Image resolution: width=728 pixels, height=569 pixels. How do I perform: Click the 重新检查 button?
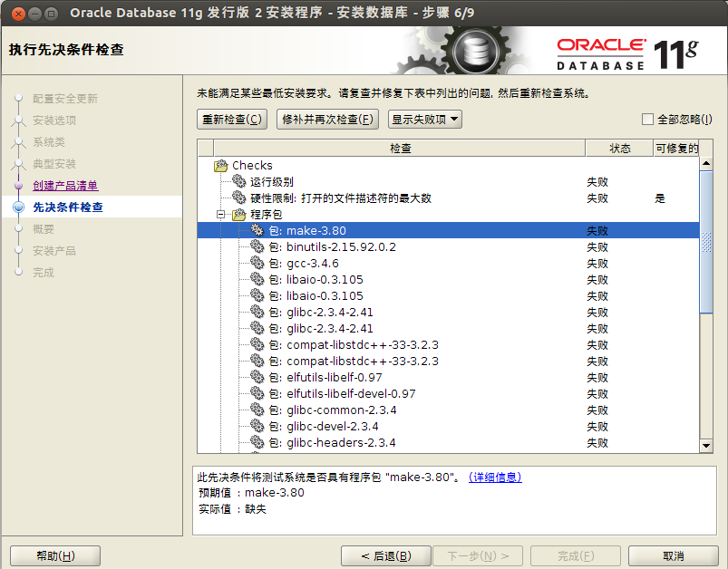(232, 120)
